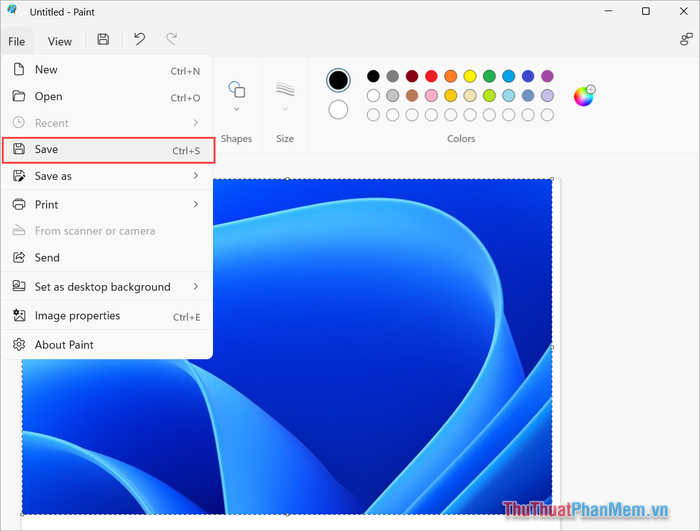
Task: Pick the indigo color swatch
Action: pyautogui.click(x=528, y=76)
